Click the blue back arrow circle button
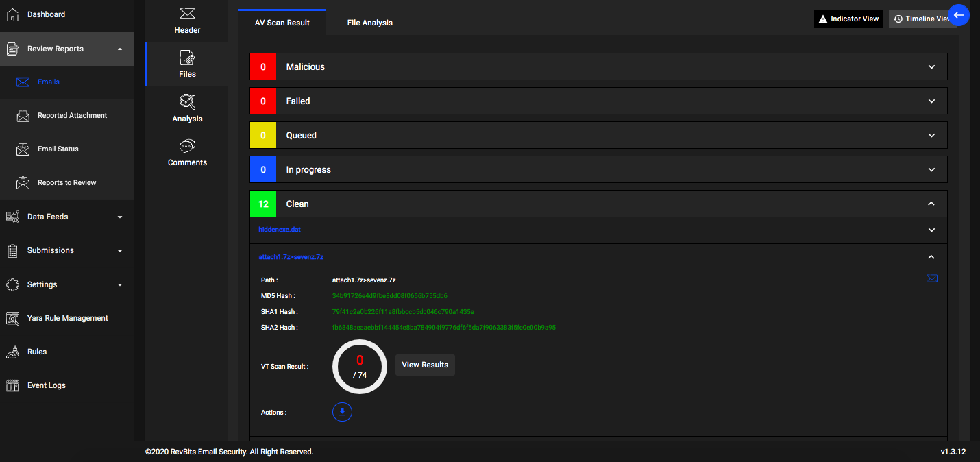The height and width of the screenshot is (462, 980). pyautogui.click(x=958, y=15)
